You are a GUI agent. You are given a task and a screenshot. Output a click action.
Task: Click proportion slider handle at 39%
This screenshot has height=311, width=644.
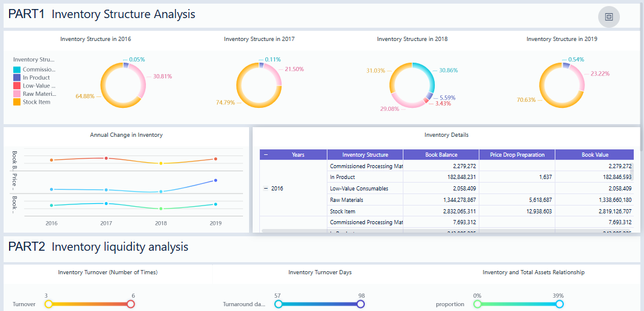click(x=560, y=304)
